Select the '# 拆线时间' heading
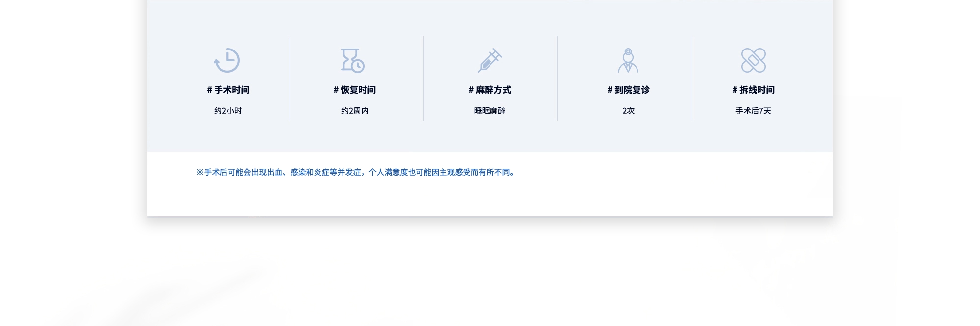 click(754, 90)
